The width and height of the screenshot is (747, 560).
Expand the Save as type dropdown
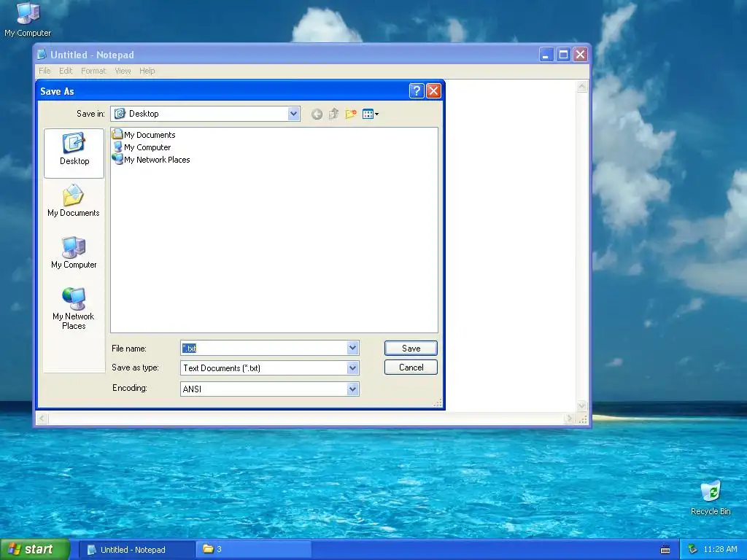[x=352, y=367]
